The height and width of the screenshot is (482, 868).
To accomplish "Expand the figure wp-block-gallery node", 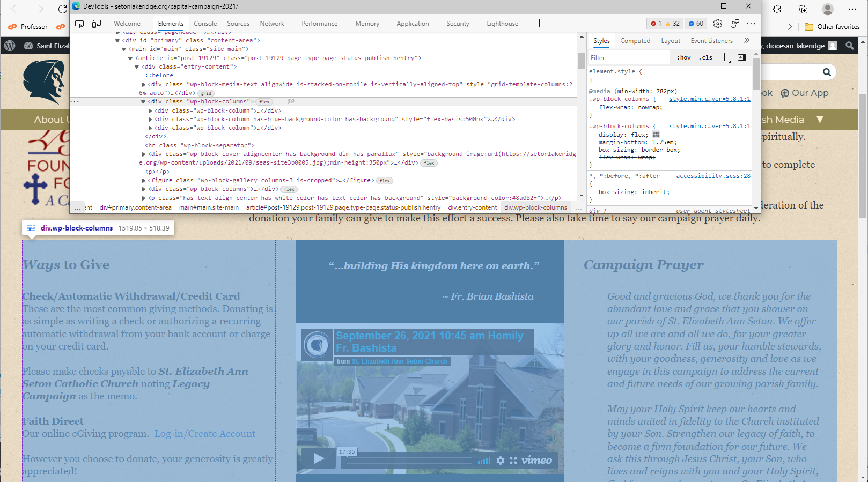I will pyautogui.click(x=144, y=181).
